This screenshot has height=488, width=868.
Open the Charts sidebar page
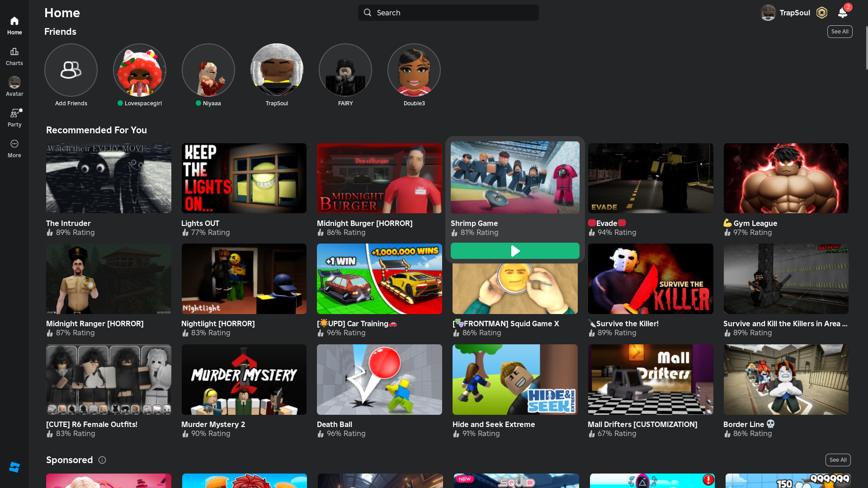pyautogui.click(x=14, y=56)
